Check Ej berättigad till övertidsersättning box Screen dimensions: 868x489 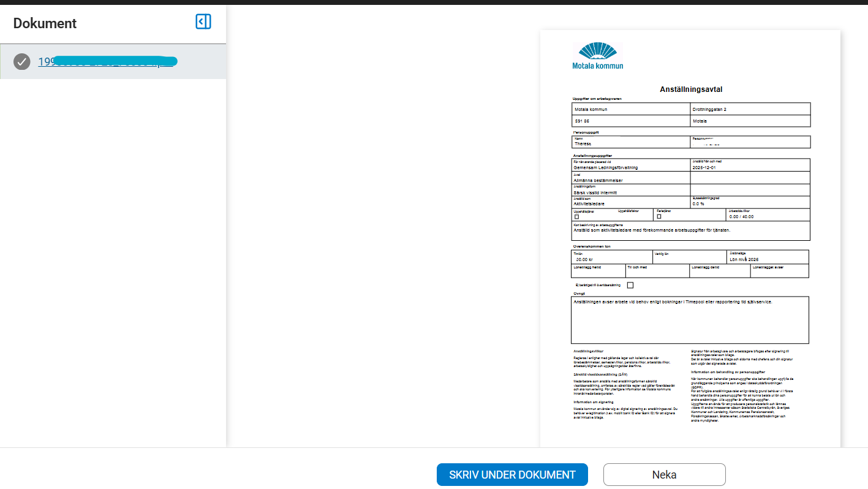click(x=630, y=285)
